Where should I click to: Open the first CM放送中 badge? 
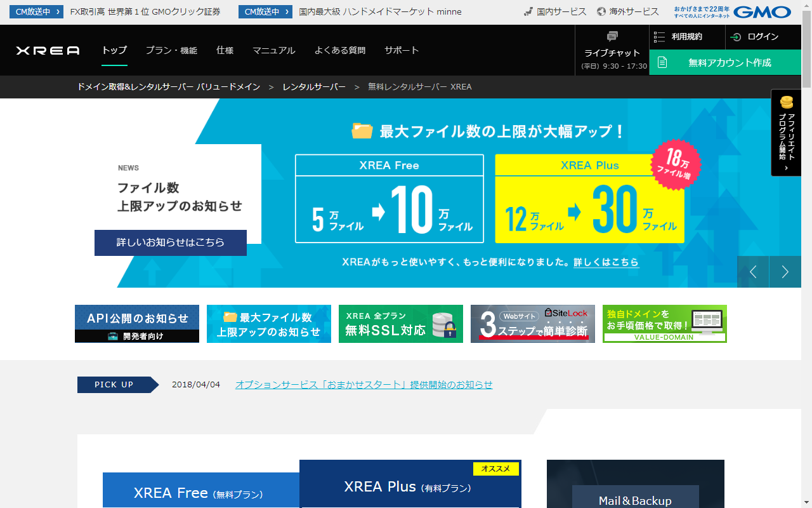click(36, 11)
